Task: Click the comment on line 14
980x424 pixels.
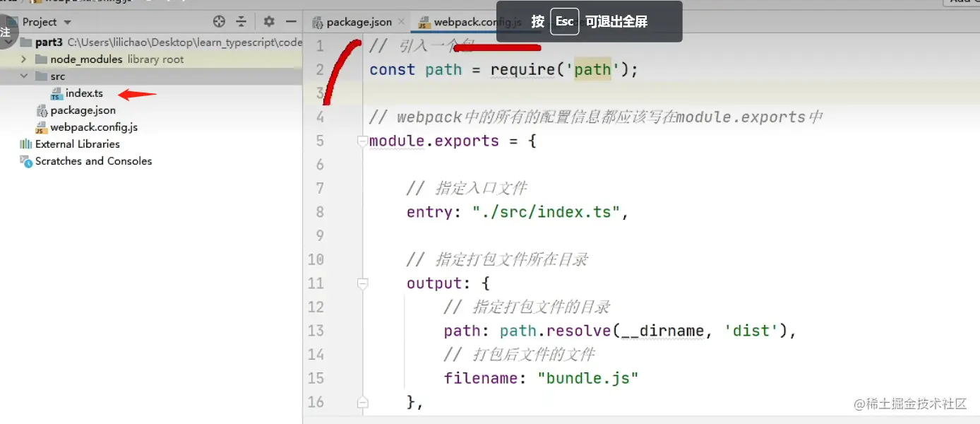Action: (520, 354)
